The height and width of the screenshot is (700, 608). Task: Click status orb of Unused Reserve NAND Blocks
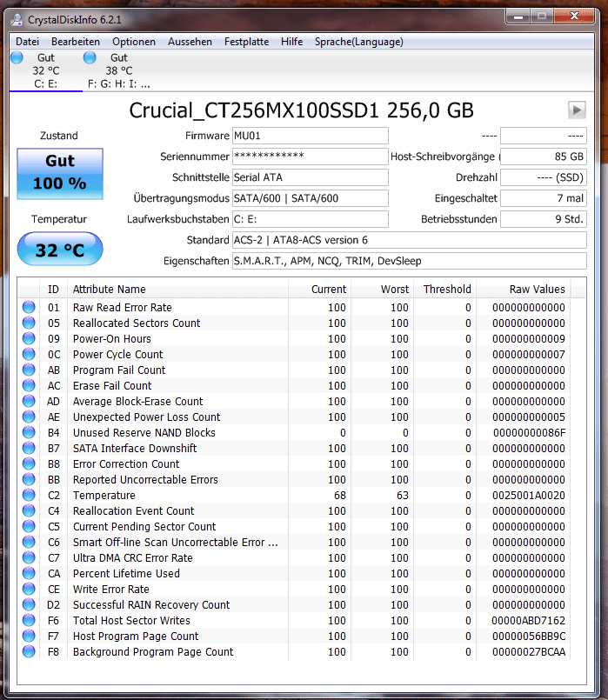[x=29, y=432]
